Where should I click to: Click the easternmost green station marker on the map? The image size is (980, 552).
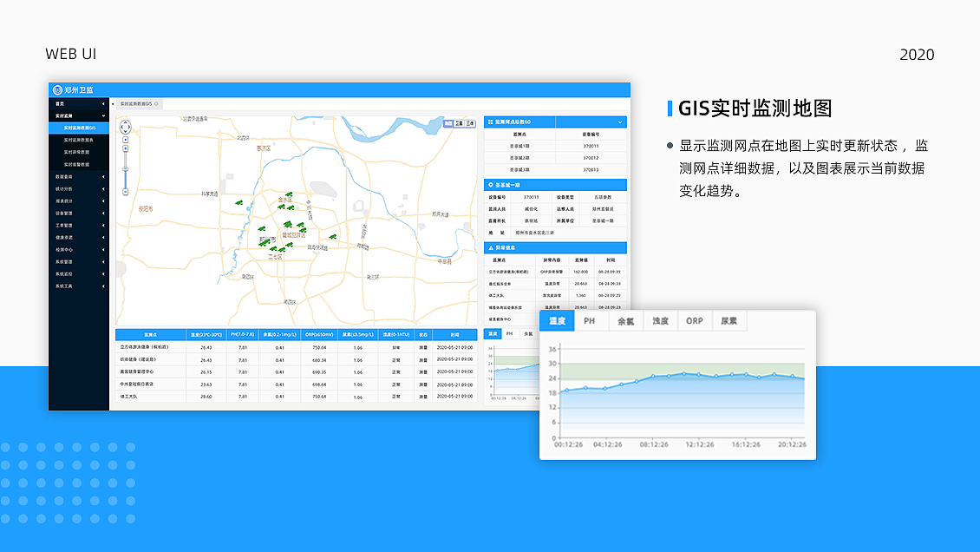[x=332, y=237]
